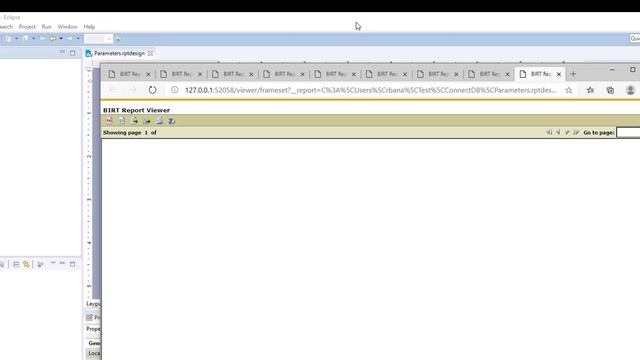Screen dimensions: 640x360
Task: Maximize the lower-left Eclipse view panel
Action: [x=72, y=264]
